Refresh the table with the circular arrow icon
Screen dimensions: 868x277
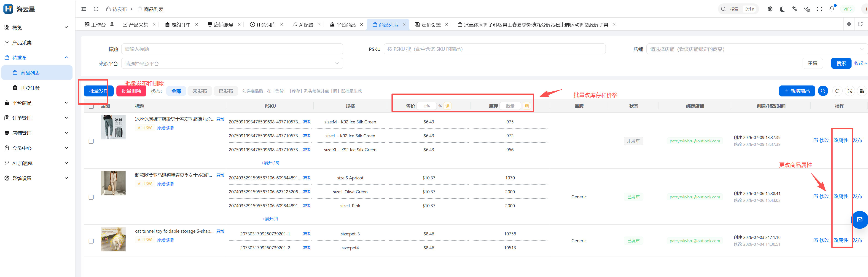click(837, 91)
